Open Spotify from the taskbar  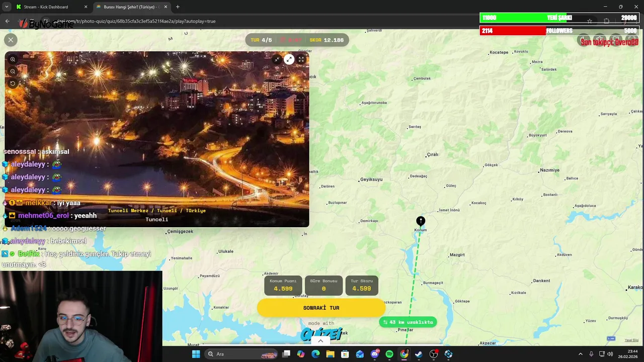pos(389,354)
